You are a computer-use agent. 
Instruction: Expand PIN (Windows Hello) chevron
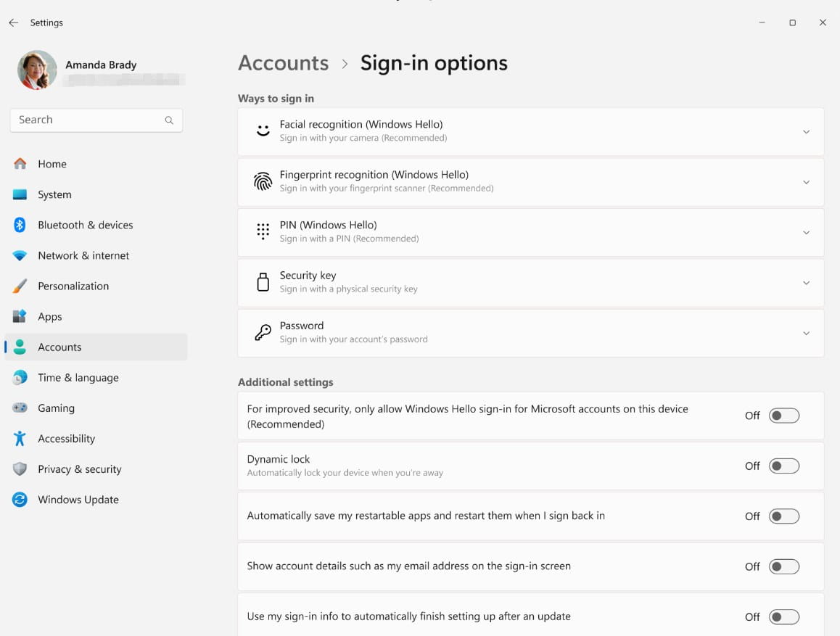click(806, 232)
